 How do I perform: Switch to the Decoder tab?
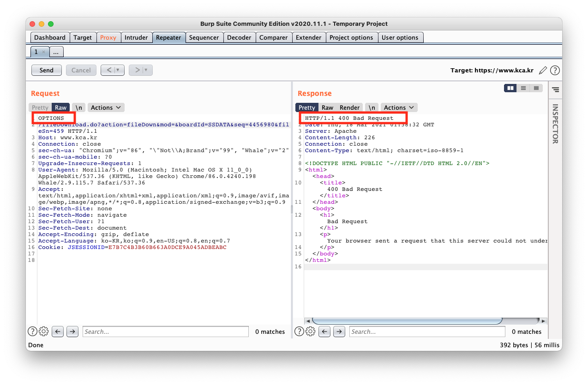pos(239,37)
